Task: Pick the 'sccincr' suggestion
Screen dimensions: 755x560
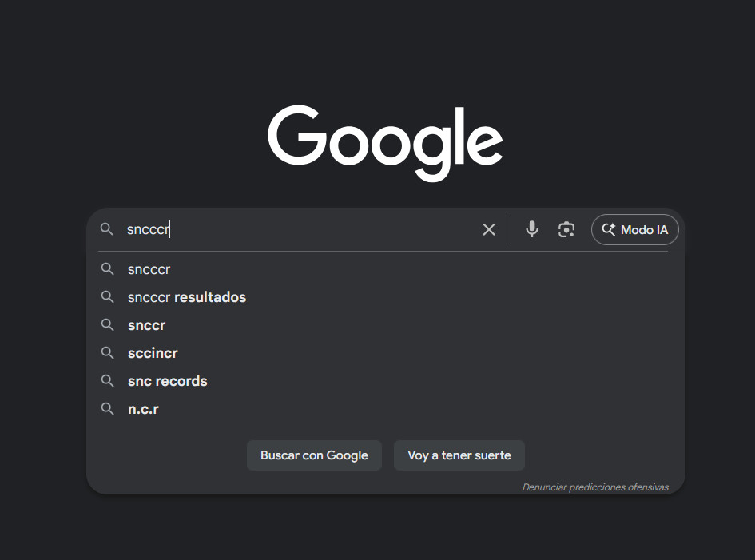Action: coord(153,353)
